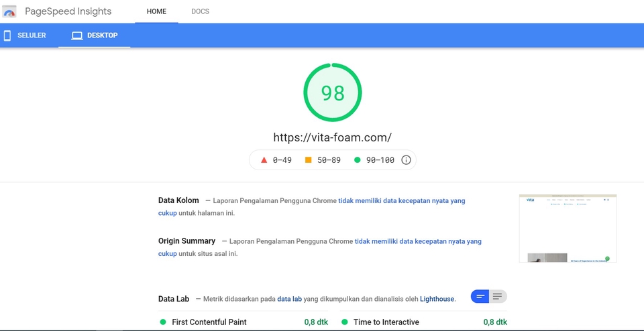Click the 98 performance score gauge
This screenshot has width=644, height=331.
pos(333,92)
